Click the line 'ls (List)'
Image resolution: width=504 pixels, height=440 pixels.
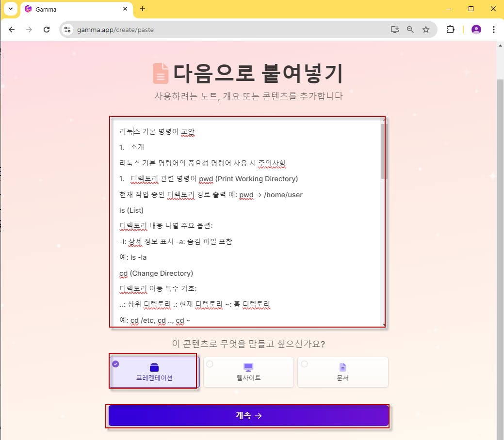tap(131, 210)
